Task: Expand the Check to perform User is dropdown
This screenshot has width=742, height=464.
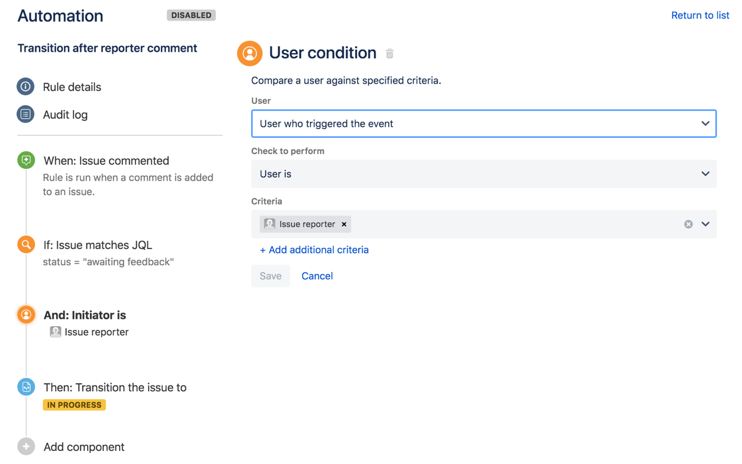Action: pos(484,174)
